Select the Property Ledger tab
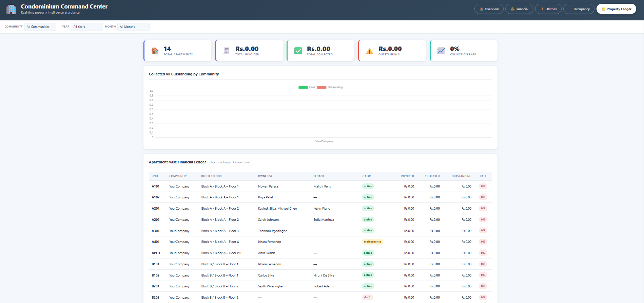This screenshot has width=644, height=303. (x=616, y=9)
